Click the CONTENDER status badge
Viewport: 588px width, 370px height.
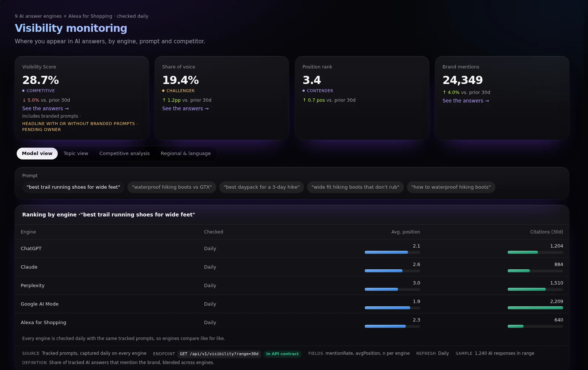pyautogui.click(x=318, y=91)
